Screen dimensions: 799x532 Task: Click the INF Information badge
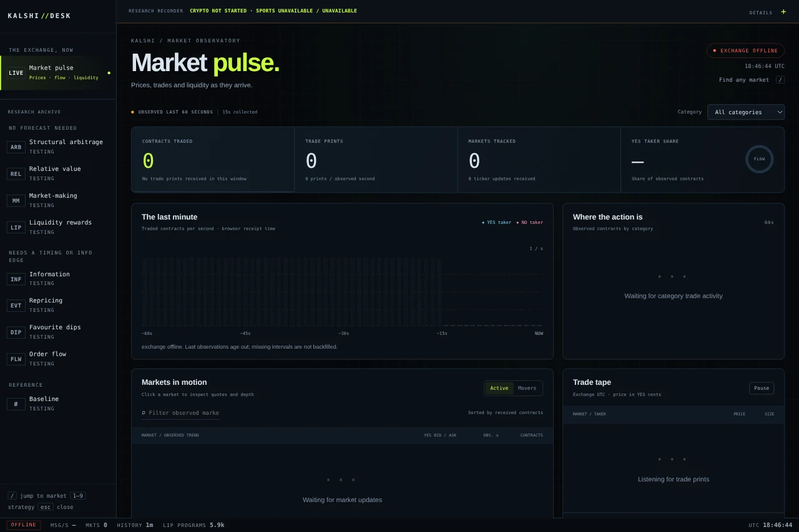click(x=16, y=279)
